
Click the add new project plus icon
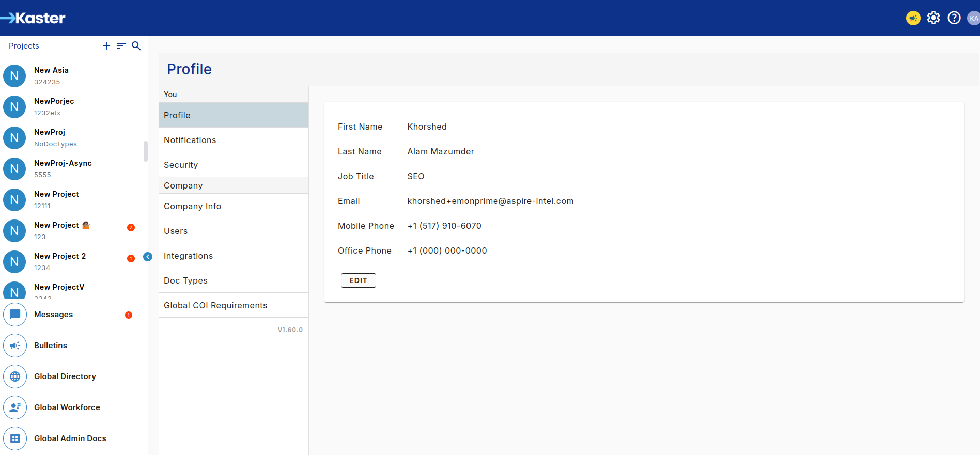click(106, 46)
